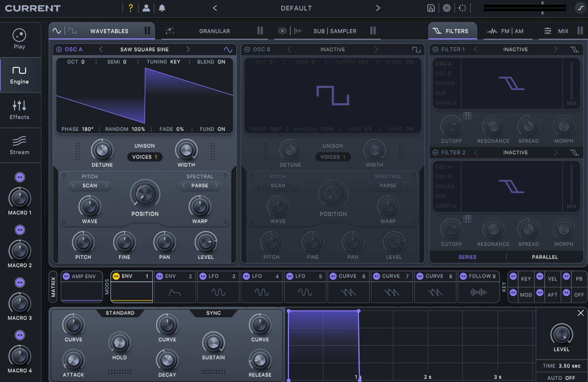Save the preset with the disk icon
This screenshot has height=382, width=588.
tap(431, 8)
